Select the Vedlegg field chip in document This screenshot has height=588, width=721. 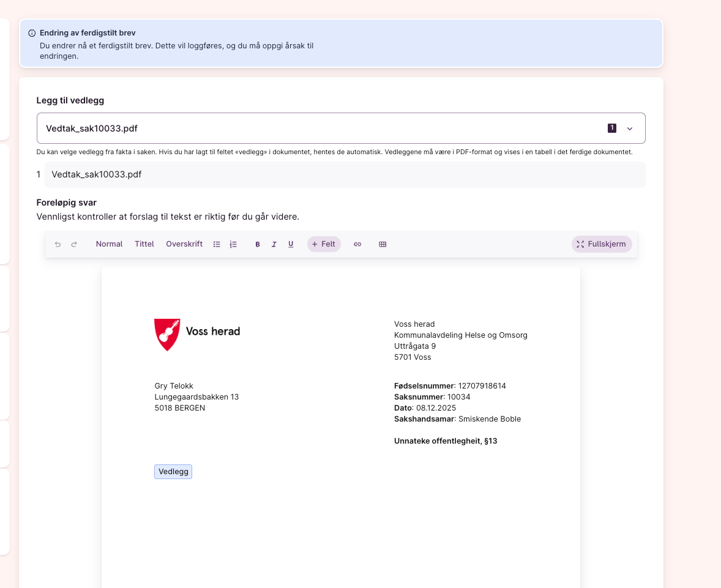(173, 472)
